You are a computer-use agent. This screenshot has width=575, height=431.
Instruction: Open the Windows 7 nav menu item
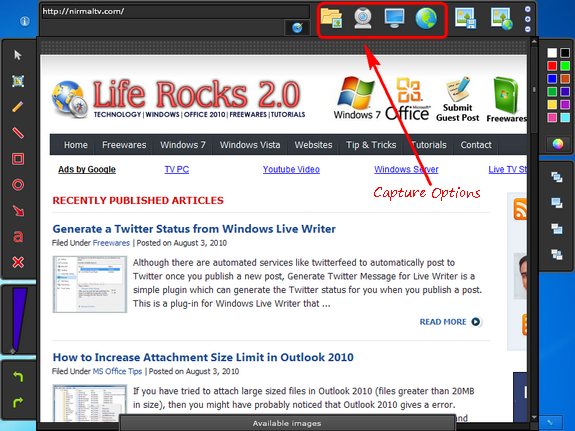coord(183,145)
